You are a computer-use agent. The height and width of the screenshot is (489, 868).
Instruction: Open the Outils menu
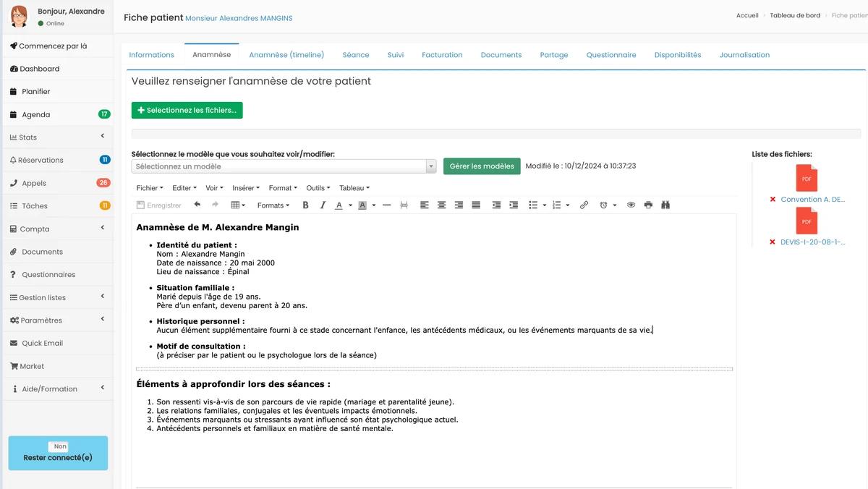[x=318, y=188]
